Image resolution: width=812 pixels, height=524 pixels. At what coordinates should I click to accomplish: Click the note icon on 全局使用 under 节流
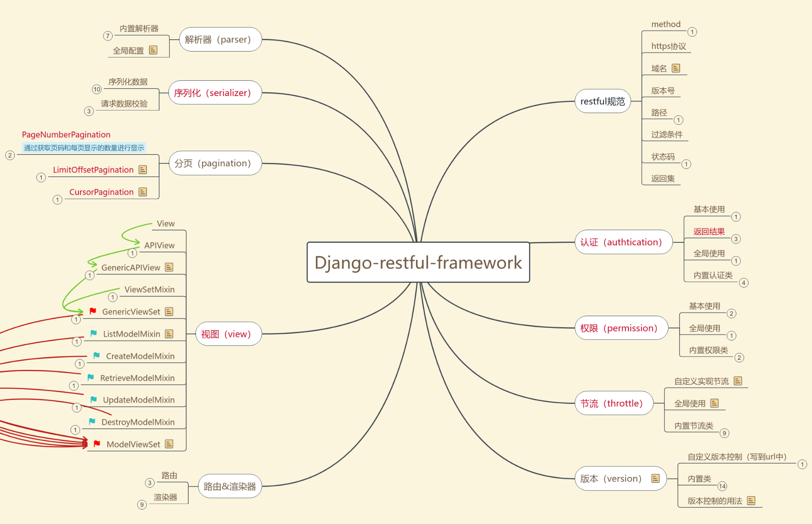[715, 403]
